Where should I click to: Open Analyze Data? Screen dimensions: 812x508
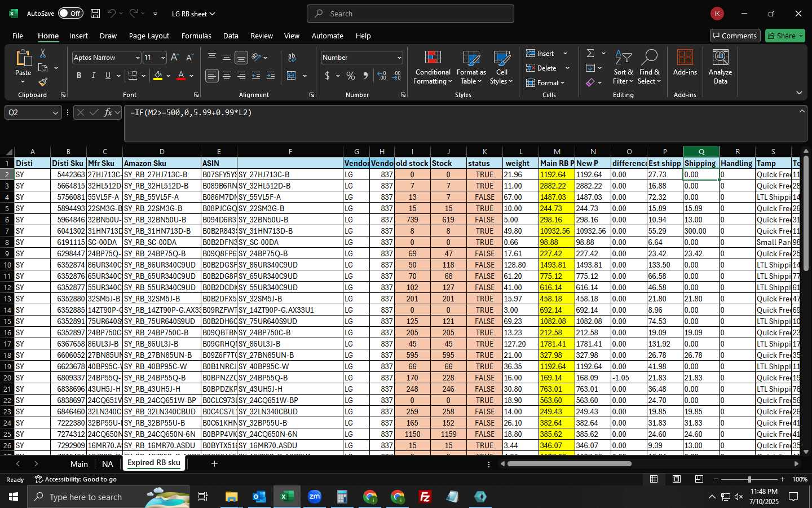point(721,68)
